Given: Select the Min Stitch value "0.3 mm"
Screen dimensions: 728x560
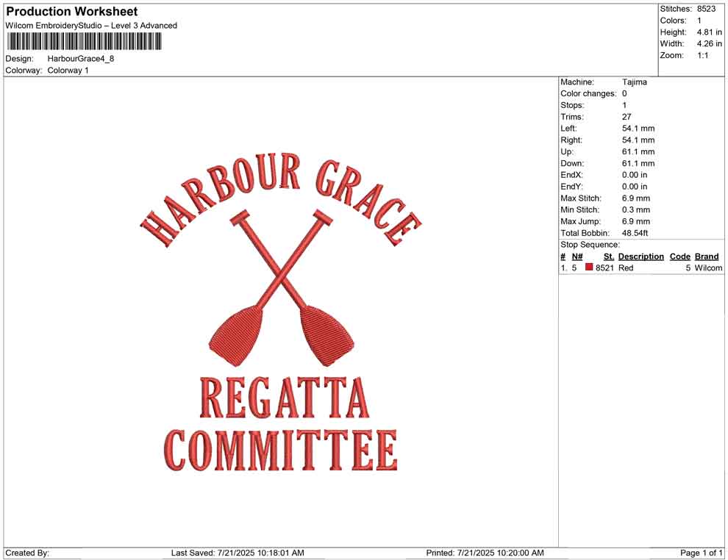Looking at the screenshot, I should click(x=636, y=209).
